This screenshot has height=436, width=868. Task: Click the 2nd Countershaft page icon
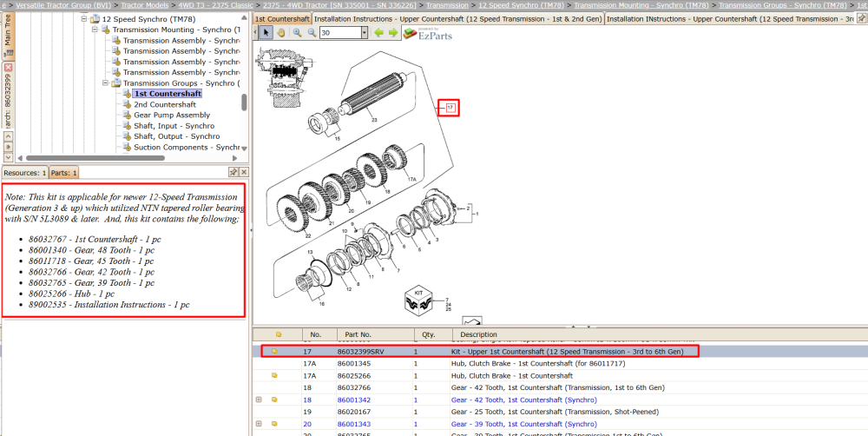coord(128,104)
